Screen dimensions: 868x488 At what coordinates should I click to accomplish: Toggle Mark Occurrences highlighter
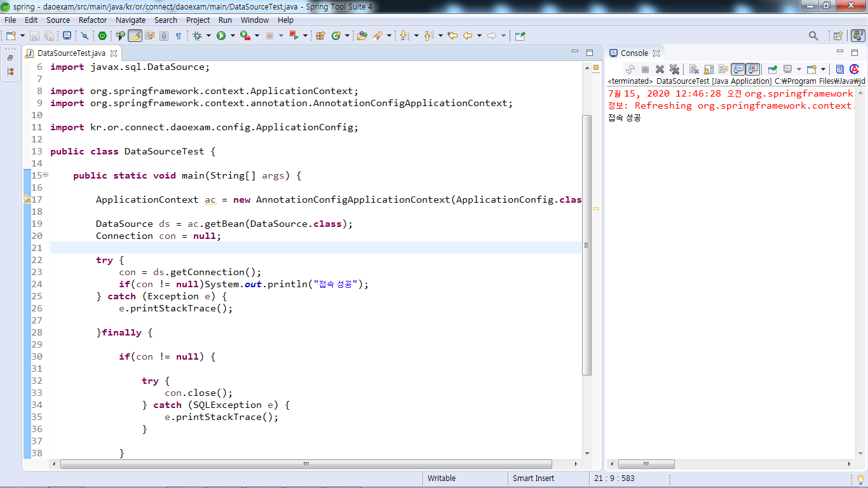[x=135, y=36]
